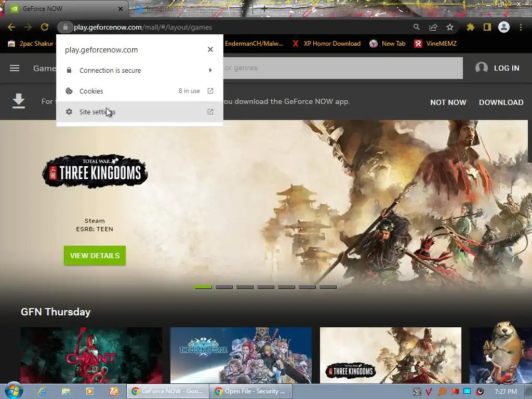Switch to the GeForce NOW tab
The image size is (532, 399).
tap(66, 9)
